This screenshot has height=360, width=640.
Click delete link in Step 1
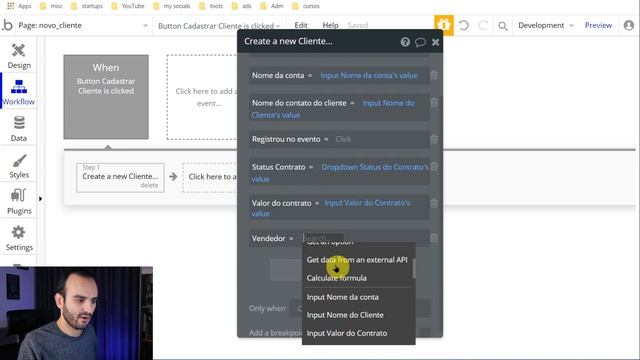coord(149,185)
